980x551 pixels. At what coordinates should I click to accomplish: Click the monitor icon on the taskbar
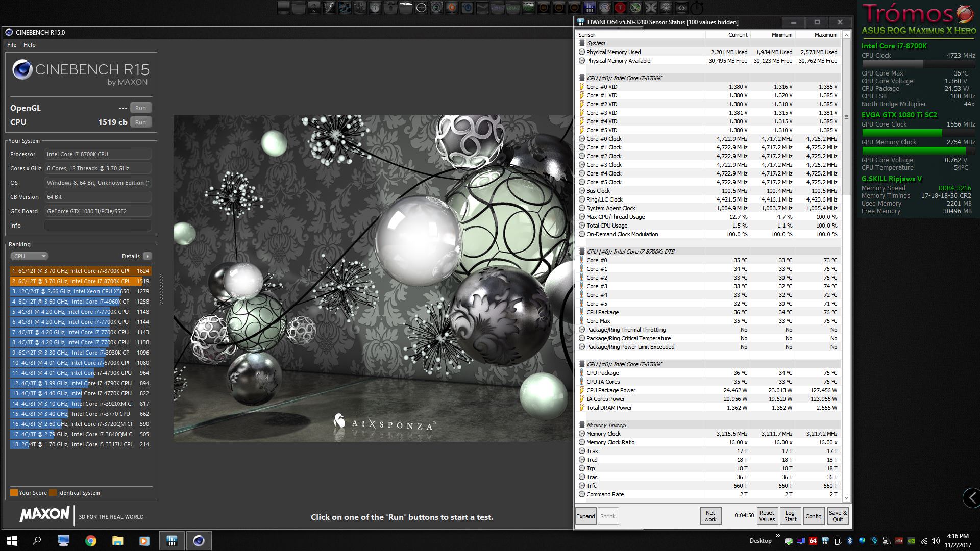(63, 541)
